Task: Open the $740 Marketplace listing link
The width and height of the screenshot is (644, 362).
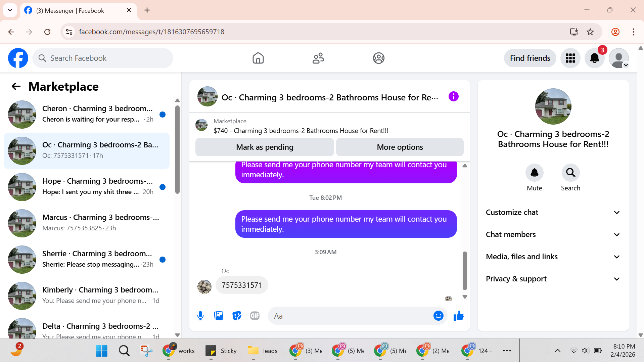Action: coord(301,131)
